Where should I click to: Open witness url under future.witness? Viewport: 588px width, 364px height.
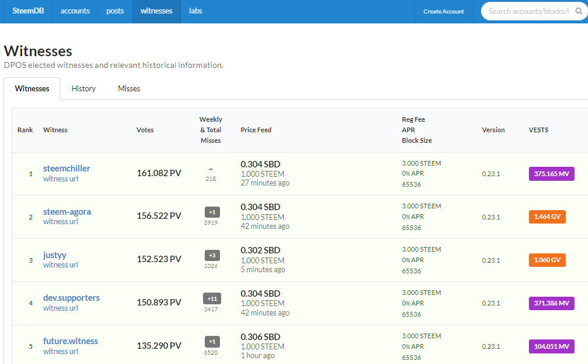point(60,352)
